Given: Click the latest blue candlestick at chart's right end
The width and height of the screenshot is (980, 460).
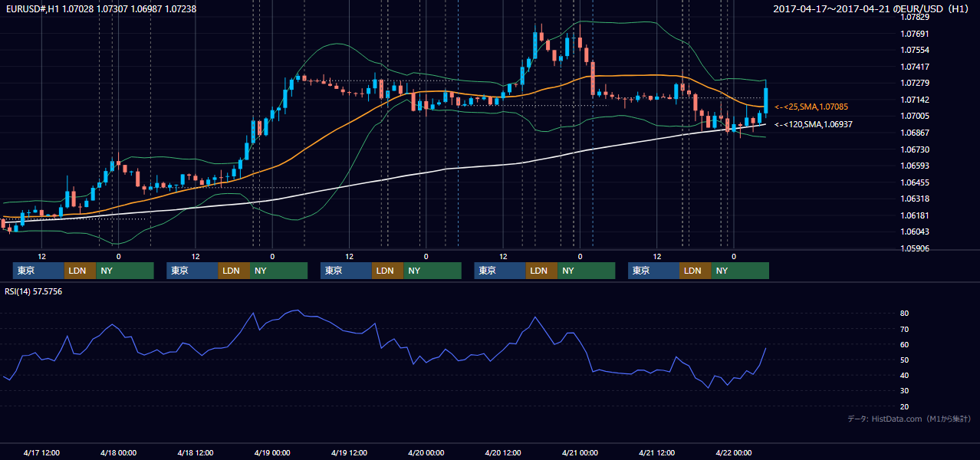Looking at the screenshot, I should 765,100.
